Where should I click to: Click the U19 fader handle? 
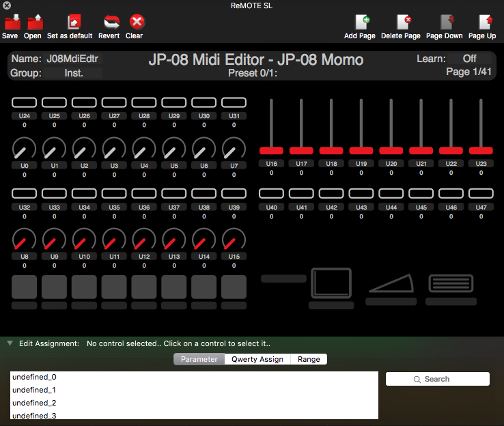click(x=361, y=150)
